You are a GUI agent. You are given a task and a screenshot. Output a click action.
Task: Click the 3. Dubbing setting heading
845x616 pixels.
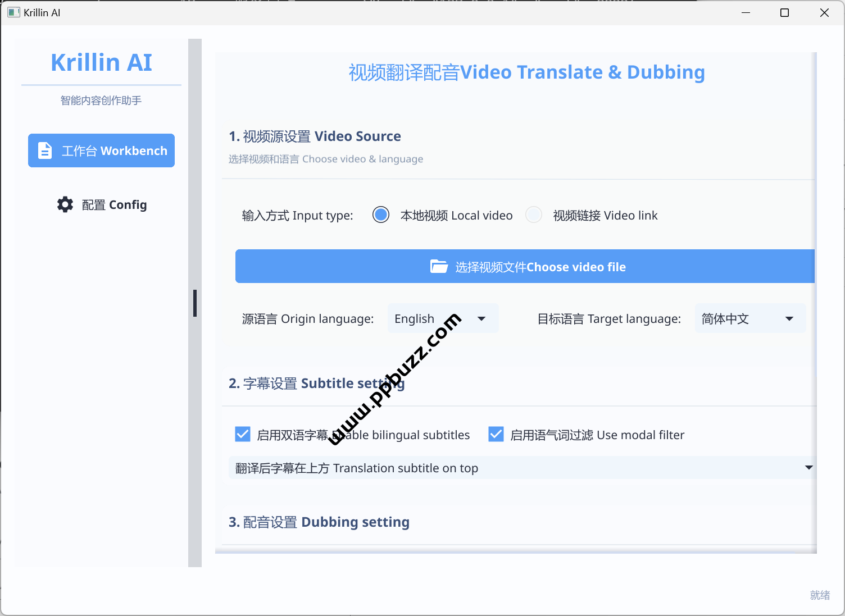pyautogui.click(x=319, y=522)
